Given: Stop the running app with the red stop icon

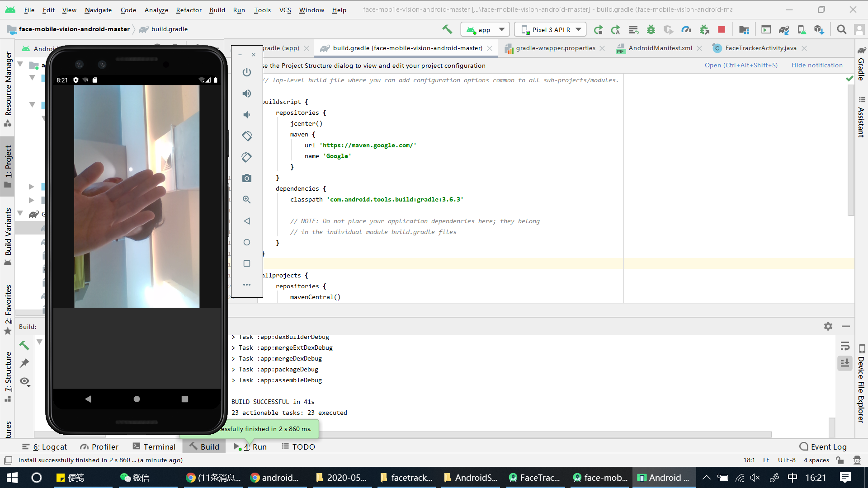Looking at the screenshot, I should point(722,29).
